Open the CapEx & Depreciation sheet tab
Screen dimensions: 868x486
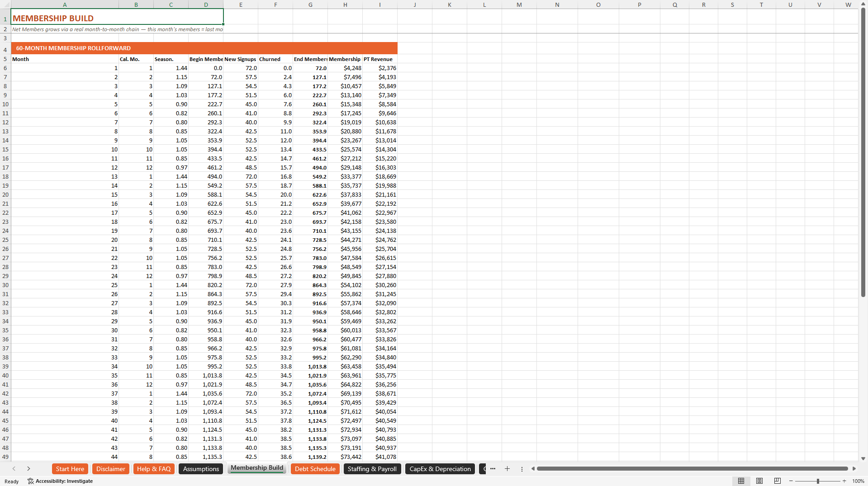(440, 469)
